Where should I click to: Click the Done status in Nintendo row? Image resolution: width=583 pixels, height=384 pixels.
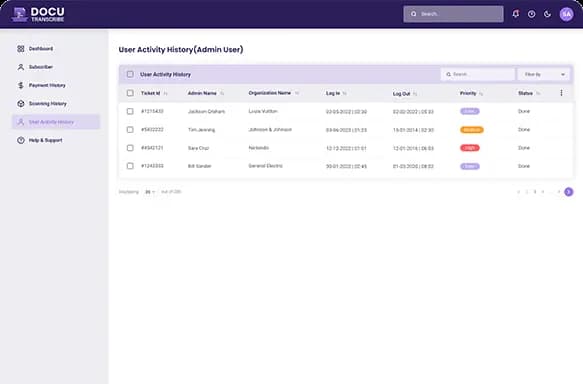pos(524,148)
